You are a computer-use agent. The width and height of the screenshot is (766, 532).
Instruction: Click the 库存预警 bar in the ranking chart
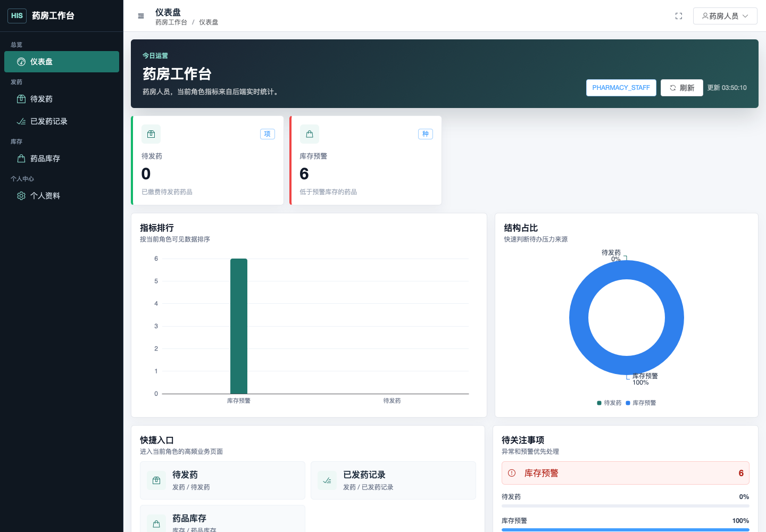[239, 326]
